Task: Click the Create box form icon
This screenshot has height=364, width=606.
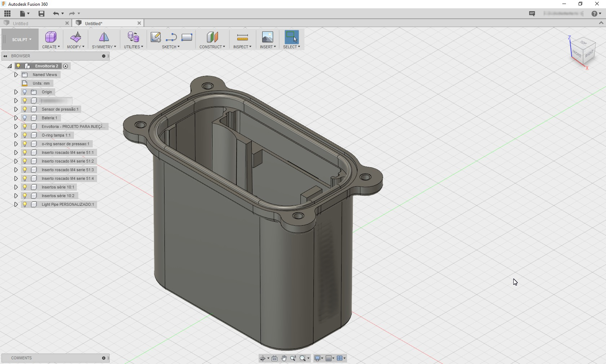Action: point(51,37)
